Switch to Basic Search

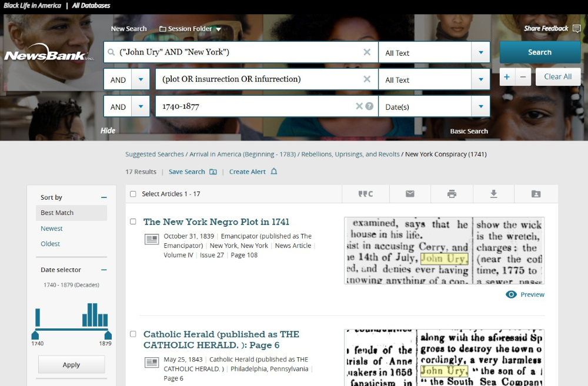pos(469,131)
